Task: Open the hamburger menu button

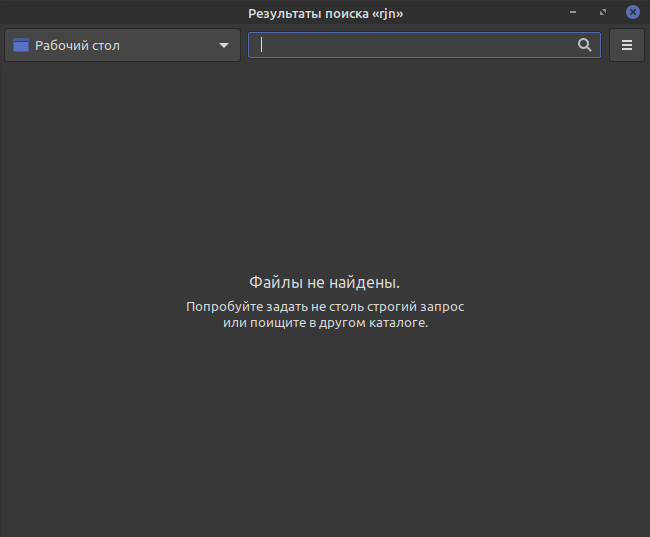Action: (x=627, y=45)
